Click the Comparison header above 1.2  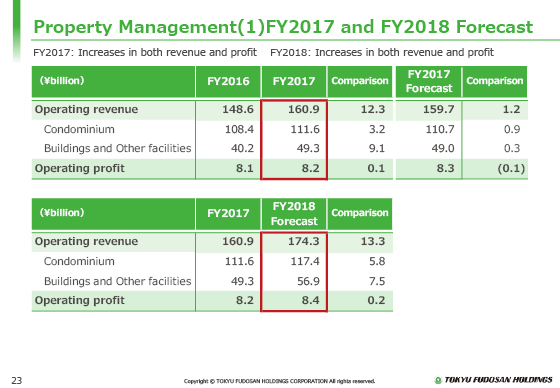point(495,81)
